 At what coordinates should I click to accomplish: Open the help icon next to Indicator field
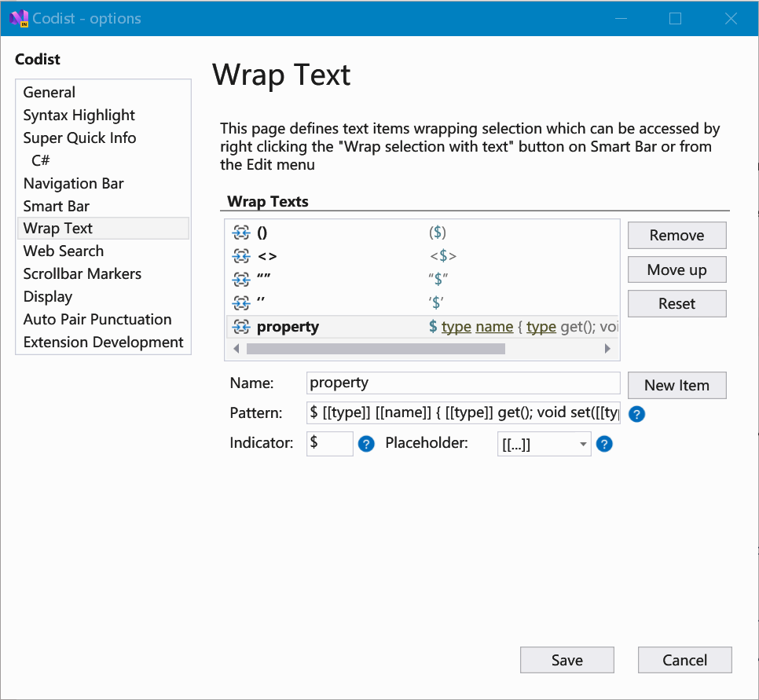(366, 443)
